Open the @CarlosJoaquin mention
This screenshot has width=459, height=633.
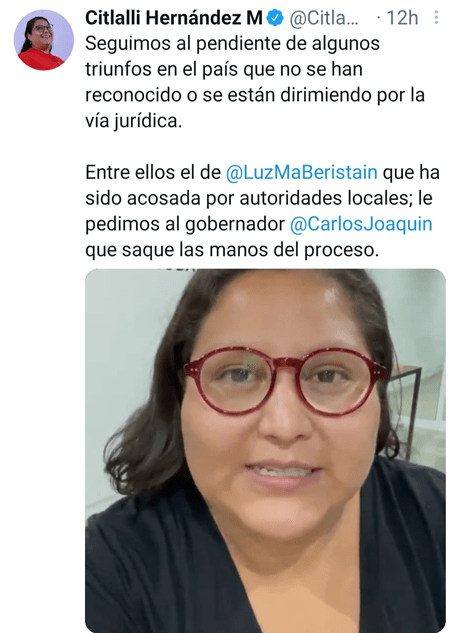(x=361, y=224)
